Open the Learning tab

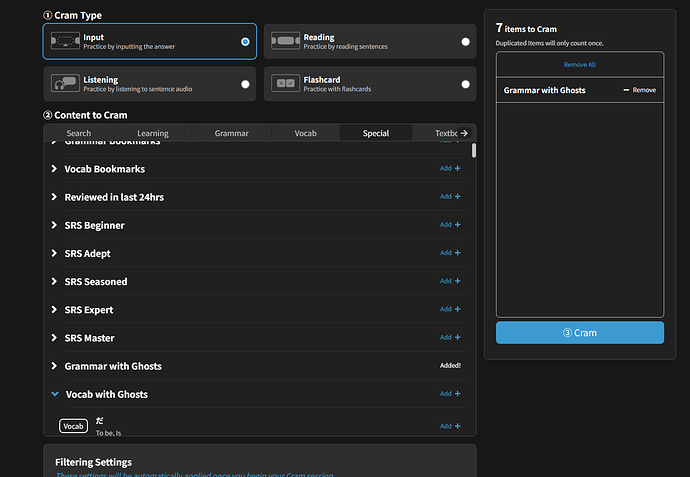[x=153, y=133]
